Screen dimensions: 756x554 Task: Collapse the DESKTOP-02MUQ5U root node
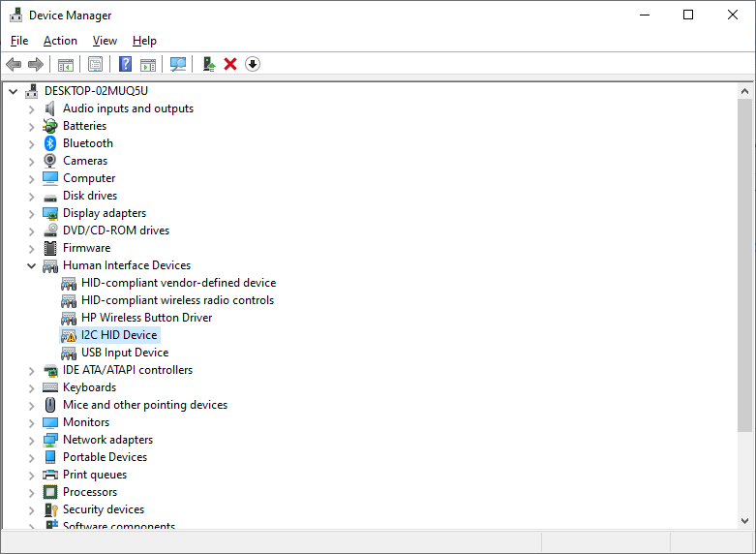14,91
